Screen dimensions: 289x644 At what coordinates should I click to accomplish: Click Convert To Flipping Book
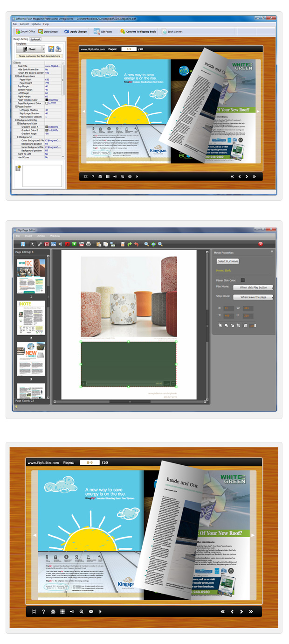138,32
